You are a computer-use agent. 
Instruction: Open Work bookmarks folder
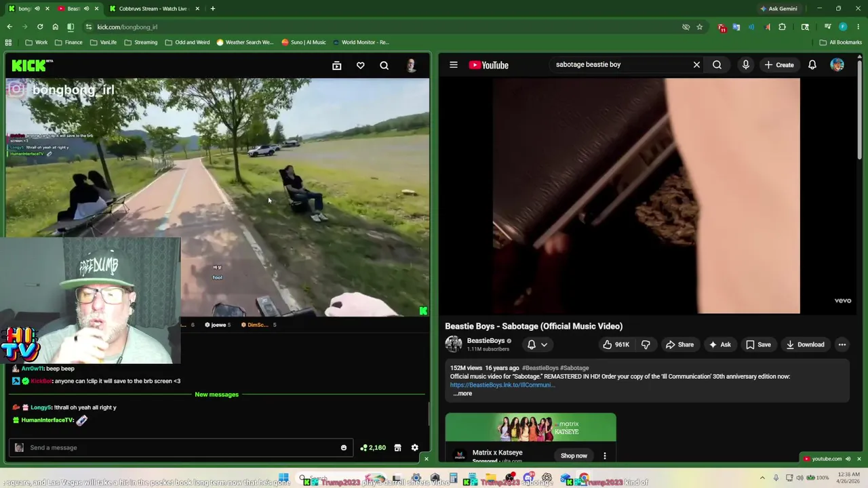click(x=37, y=42)
